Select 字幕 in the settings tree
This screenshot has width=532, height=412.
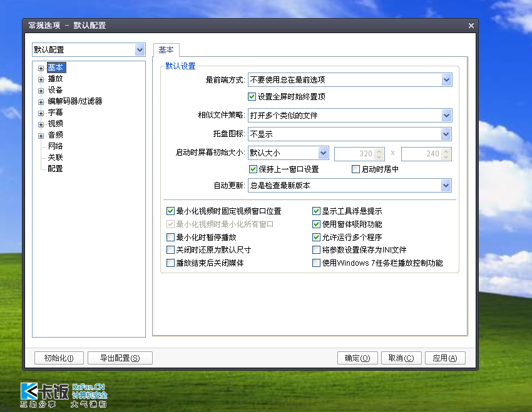[x=55, y=113]
